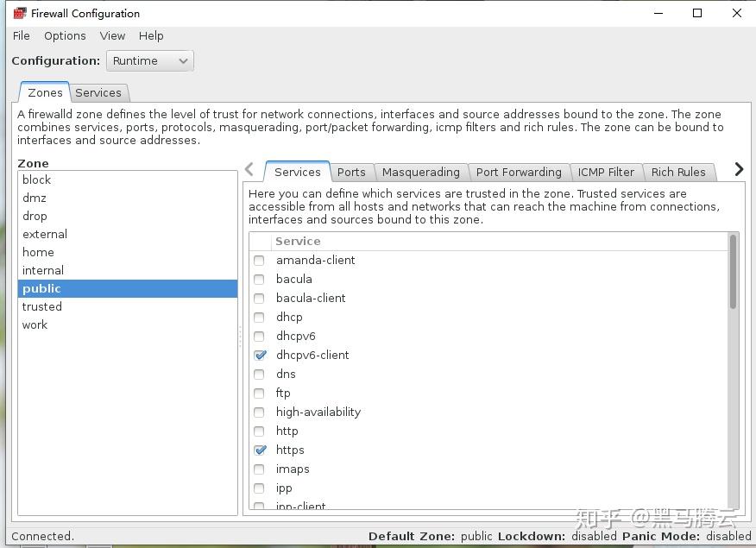Open the Help menu
756x548 pixels.
[151, 36]
